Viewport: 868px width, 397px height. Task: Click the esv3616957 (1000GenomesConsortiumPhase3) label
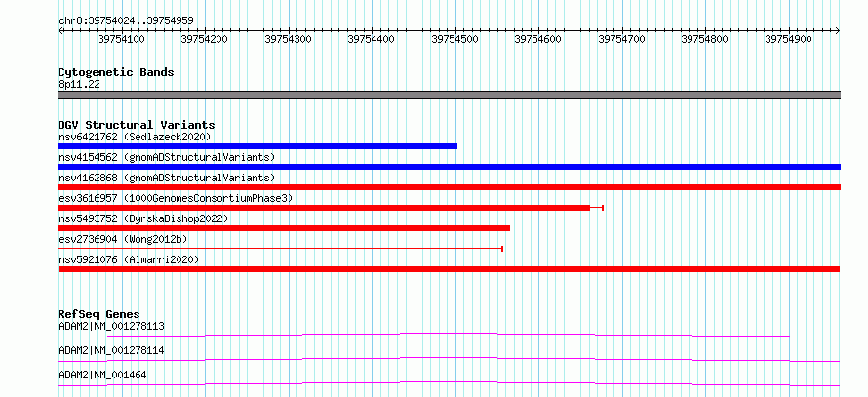(176, 198)
